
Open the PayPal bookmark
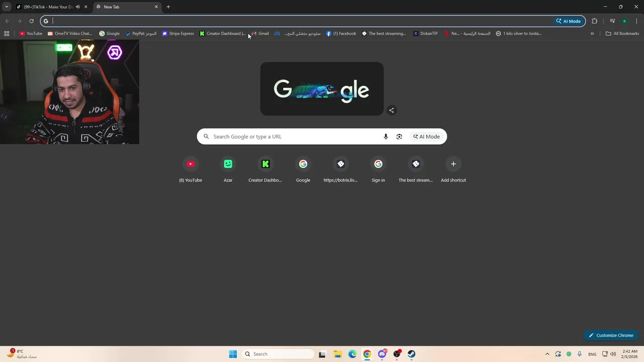[140, 34]
